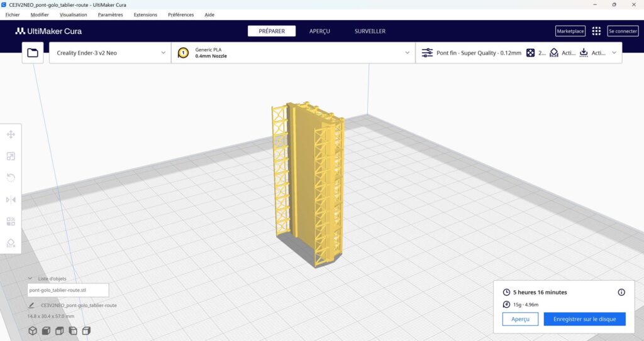Select pont-golo_tablier-route.stl in the object list
Viewport: 644px width, 341px height.
click(69, 290)
